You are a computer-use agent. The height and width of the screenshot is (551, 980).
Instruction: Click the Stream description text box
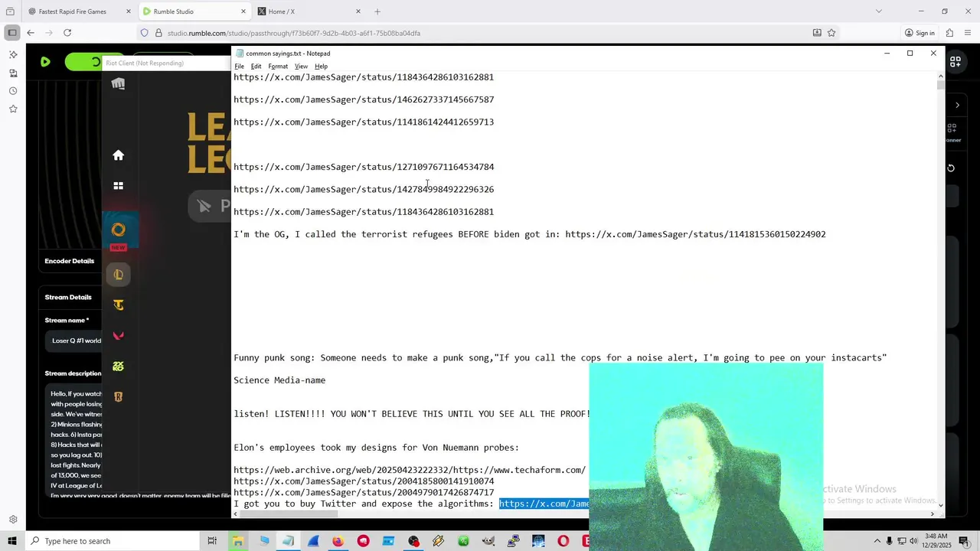click(x=73, y=440)
